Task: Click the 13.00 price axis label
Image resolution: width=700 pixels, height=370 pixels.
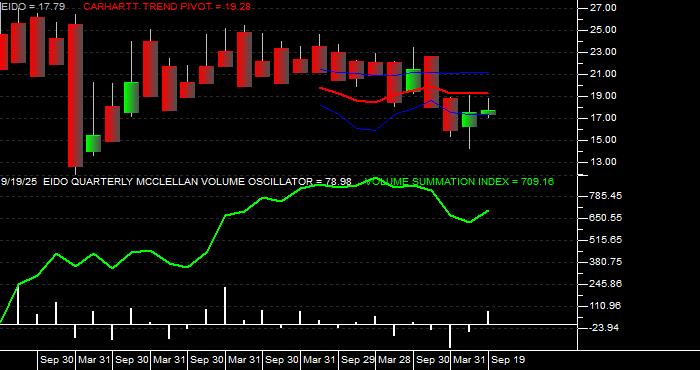Action: (x=604, y=162)
